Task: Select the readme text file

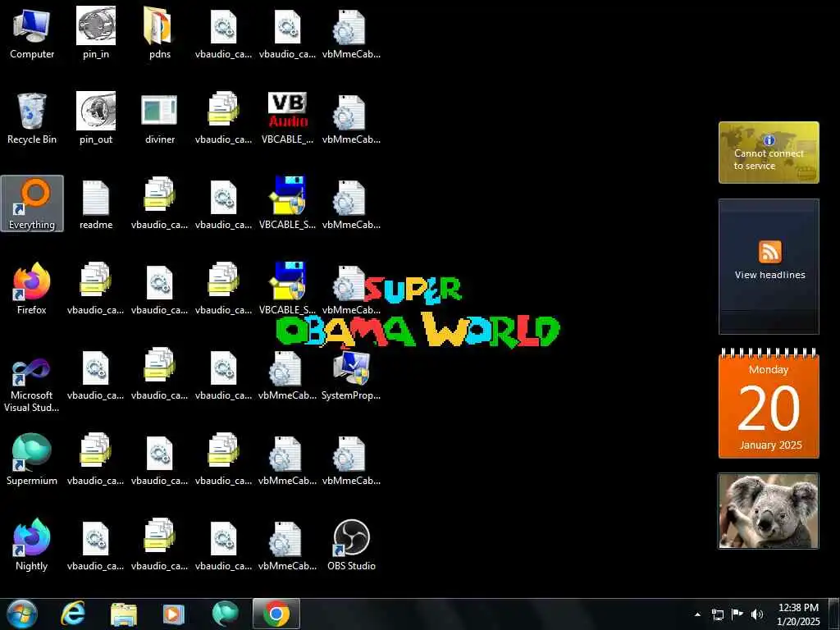Action: pyautogui.click(x=96, y=203)
